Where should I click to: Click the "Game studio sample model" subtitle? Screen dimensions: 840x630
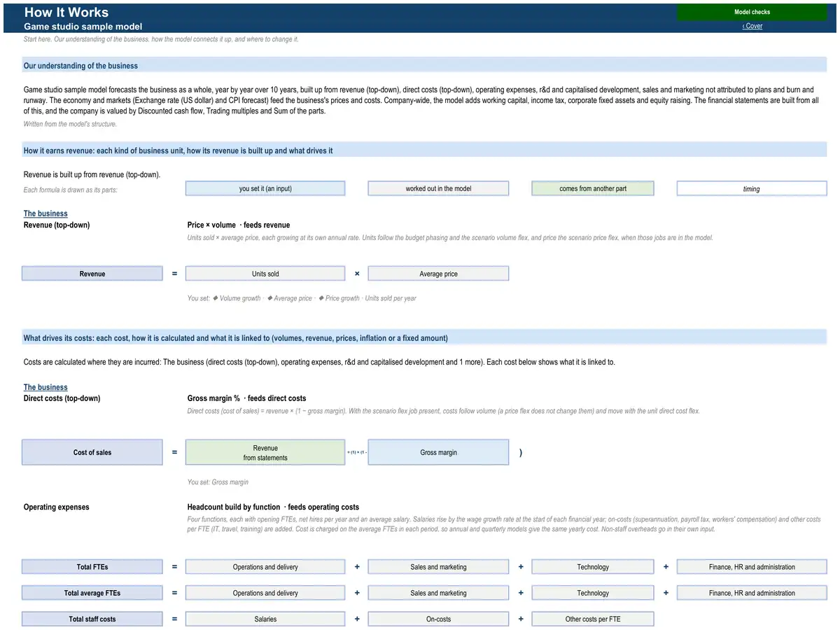point(83,27)
